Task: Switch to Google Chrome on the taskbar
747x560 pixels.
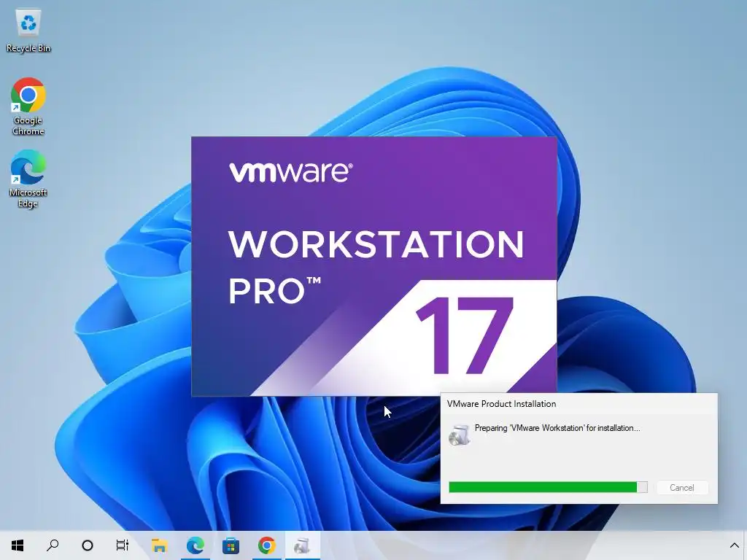Action: (267, 545)
